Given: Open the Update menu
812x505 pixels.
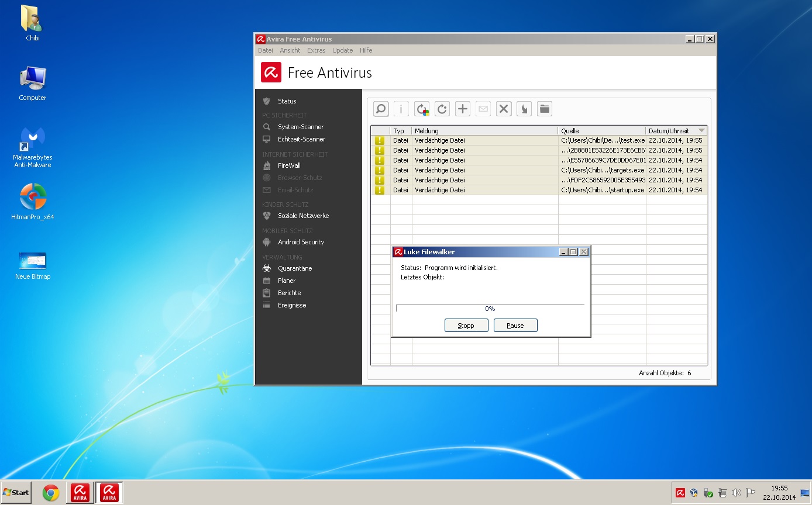Looking at the screenshot, I should point(343,50).
